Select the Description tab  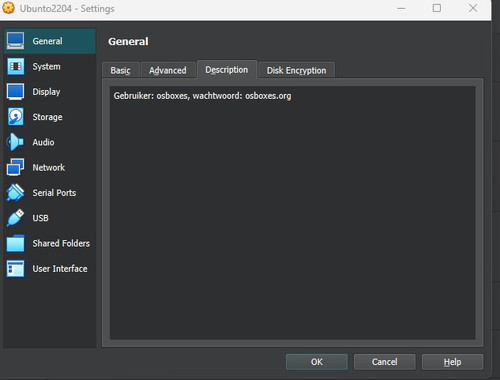pyautogui.click(x=227, y=70)
